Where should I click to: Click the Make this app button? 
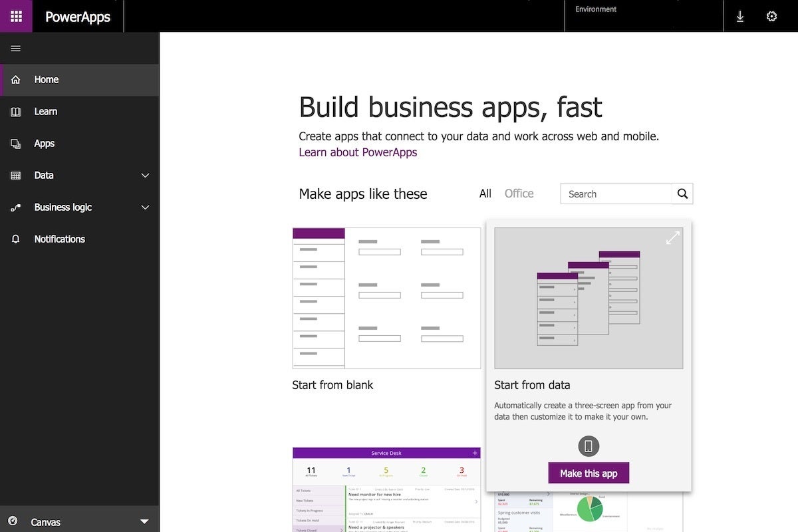(589, 473)
